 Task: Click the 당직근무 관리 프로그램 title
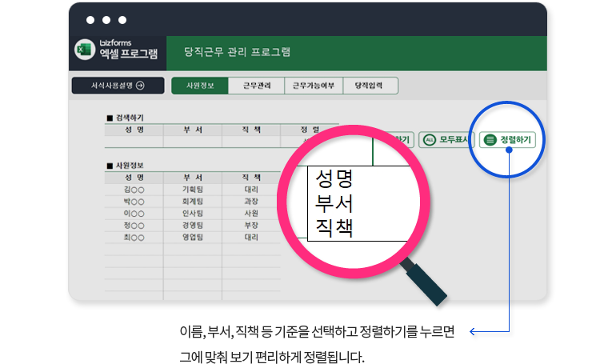tap(238, 52)
